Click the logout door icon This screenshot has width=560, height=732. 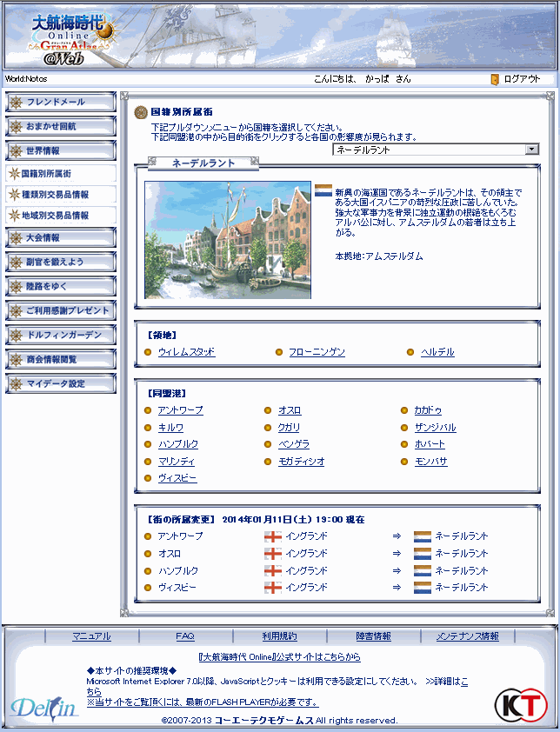tap(495, 79)
